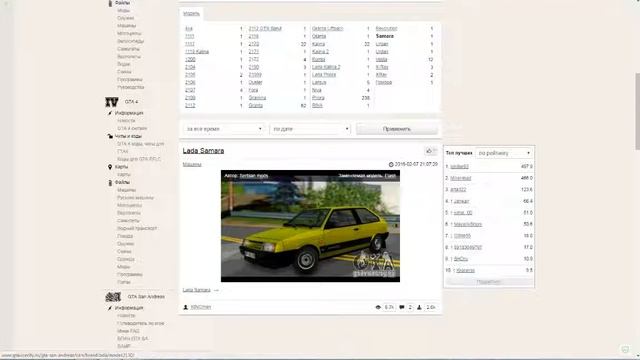
Task: Click the clock icon next to post date
Action: coord(391,164)
